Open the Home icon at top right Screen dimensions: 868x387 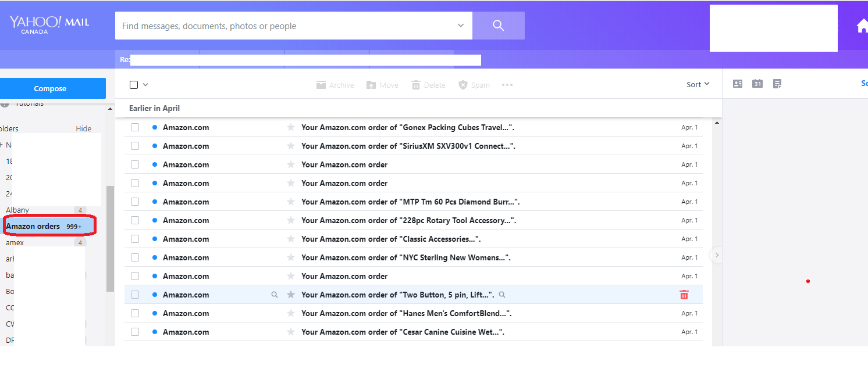coord(862,26)
